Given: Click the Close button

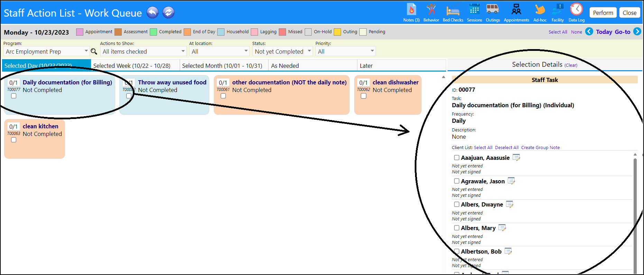Looking at the screenshot, I should [629, 13].
